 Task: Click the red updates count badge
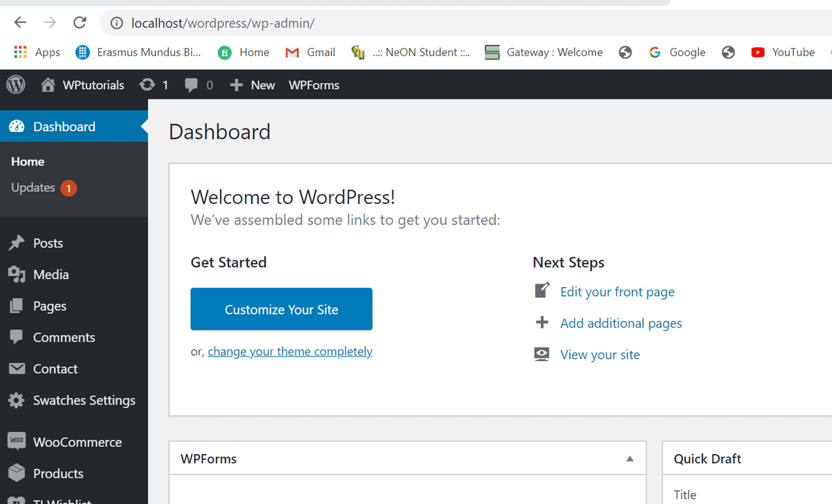tap(69, 188)
